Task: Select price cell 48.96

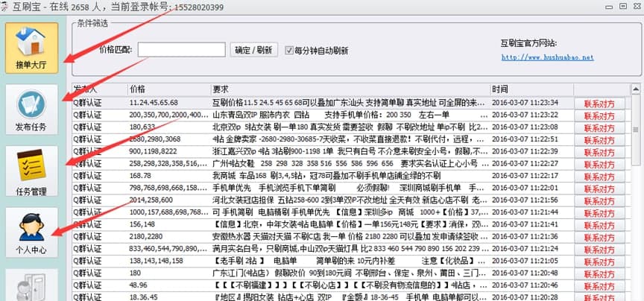Action: tap(138, 285)
